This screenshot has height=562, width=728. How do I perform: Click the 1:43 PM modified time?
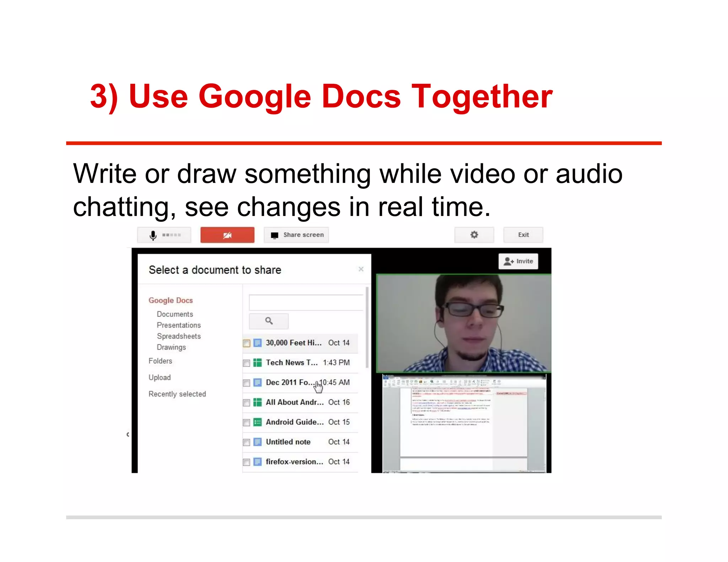pyautogui.click(x=336, y=363)
